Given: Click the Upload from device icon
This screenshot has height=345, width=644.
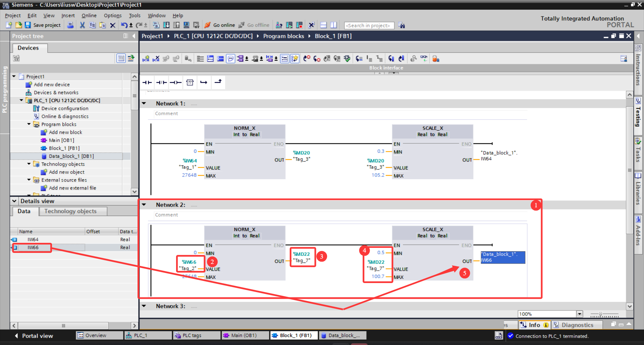Looking at the screenshot, I should pos(176,25).
